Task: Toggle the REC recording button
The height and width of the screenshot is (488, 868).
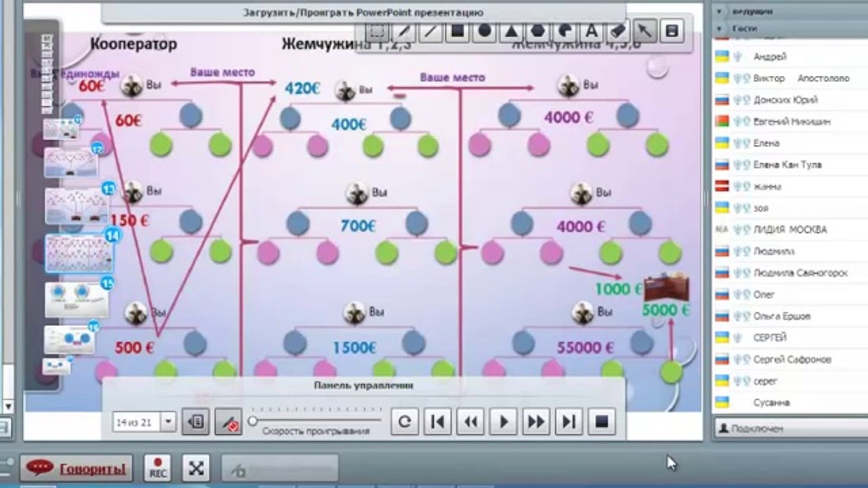Action: click(x=158, y=467)
